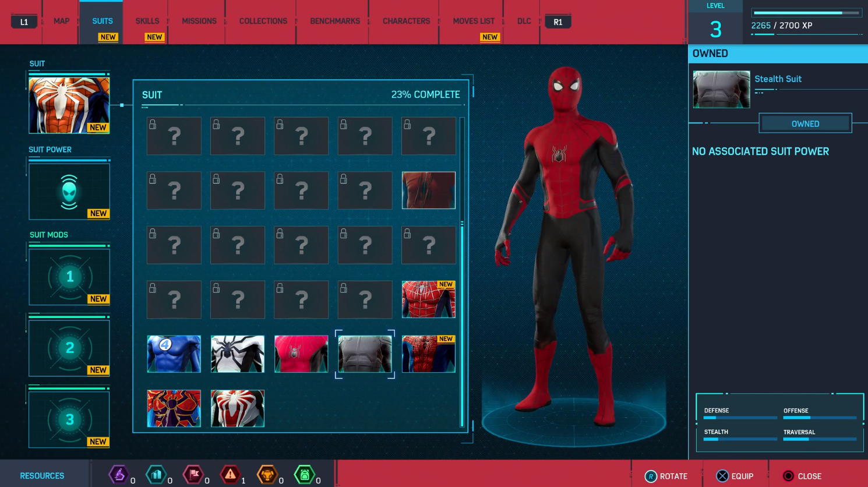View the CHARACTERS tab
868x487 pixels.
pyautogui.click(x=406, y=21)
